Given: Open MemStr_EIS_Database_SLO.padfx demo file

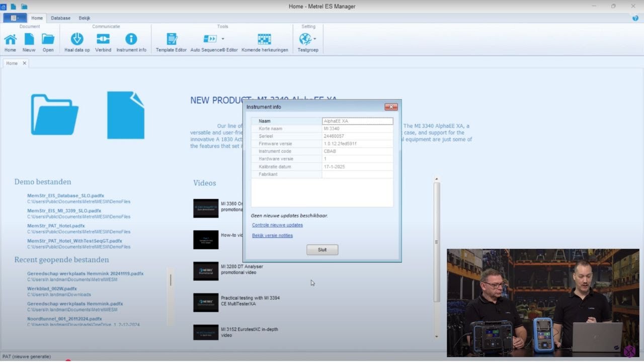Looking at the screenshot, I should click(66, 196).
